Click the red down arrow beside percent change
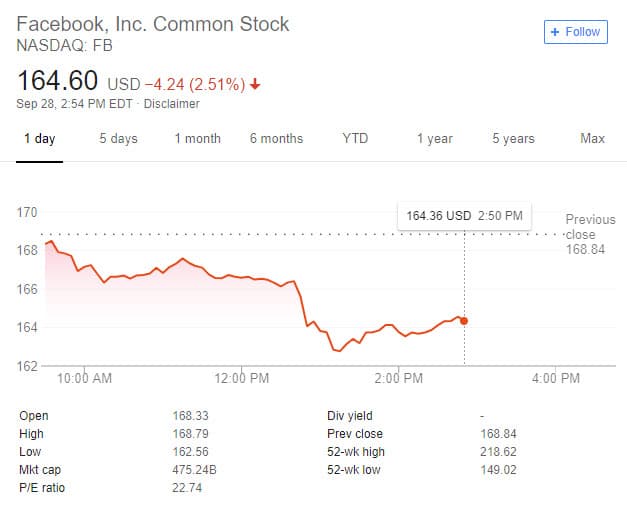Screen dimensions: 627x510 pyautogui.click(x=255, y=85)
